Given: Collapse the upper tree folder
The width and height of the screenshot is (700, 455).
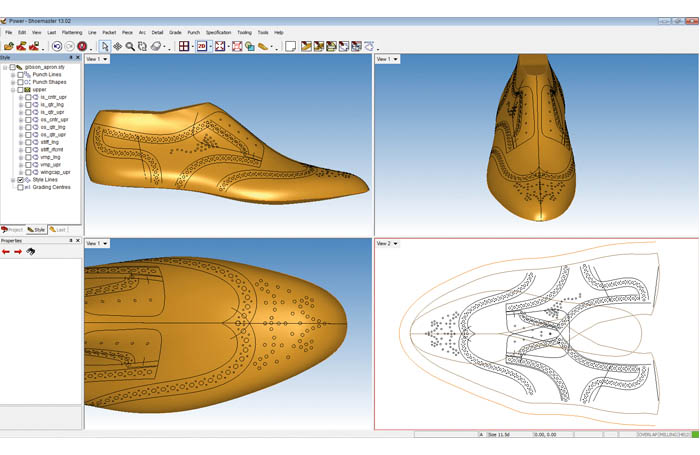Looking at the screenshot, I should tap(12, 89).
